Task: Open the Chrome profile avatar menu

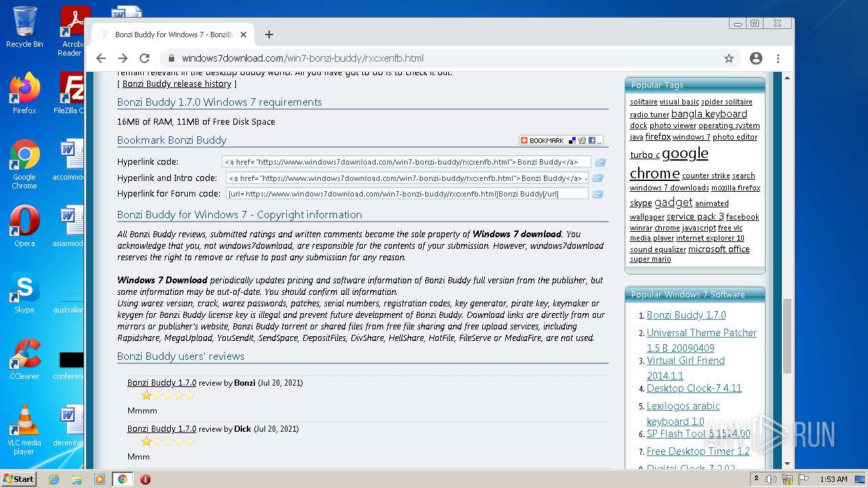Action: (756, 58)
